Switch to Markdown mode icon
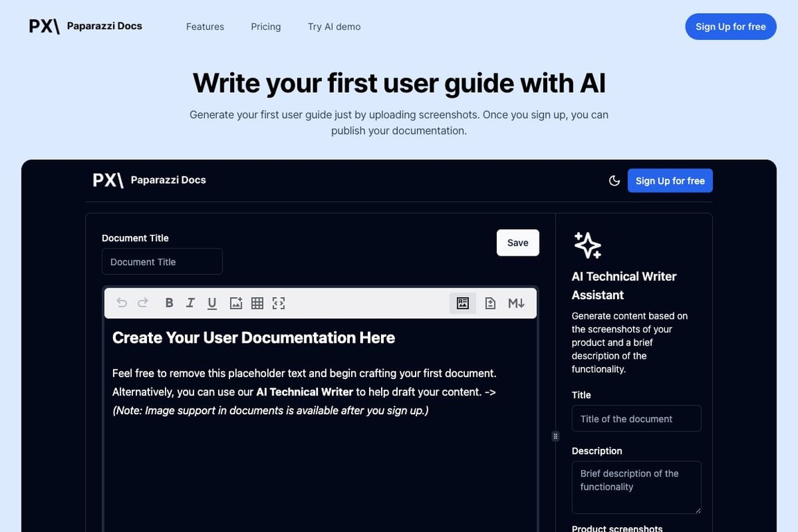The image size is (798, 532). [516, 303]
